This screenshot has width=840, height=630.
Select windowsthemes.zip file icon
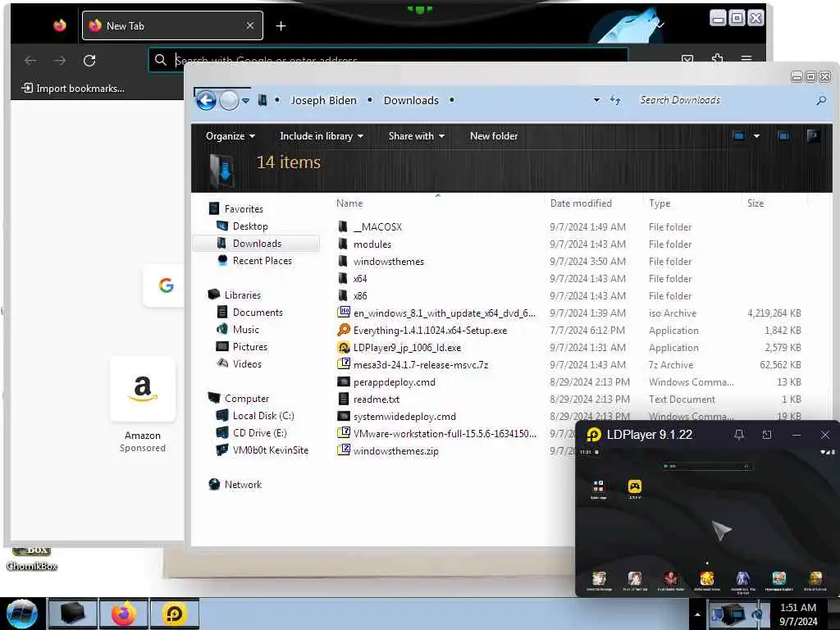click(344, 450)
